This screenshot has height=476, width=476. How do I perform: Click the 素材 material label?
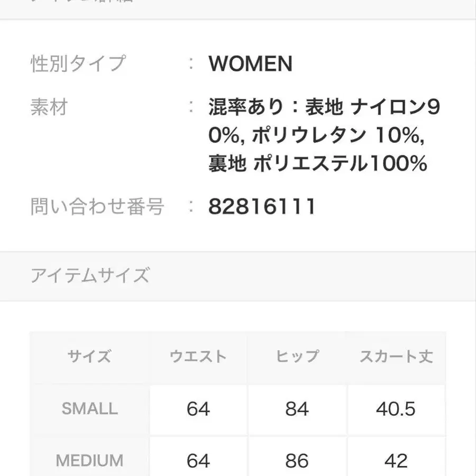click(x=49, y=108)
